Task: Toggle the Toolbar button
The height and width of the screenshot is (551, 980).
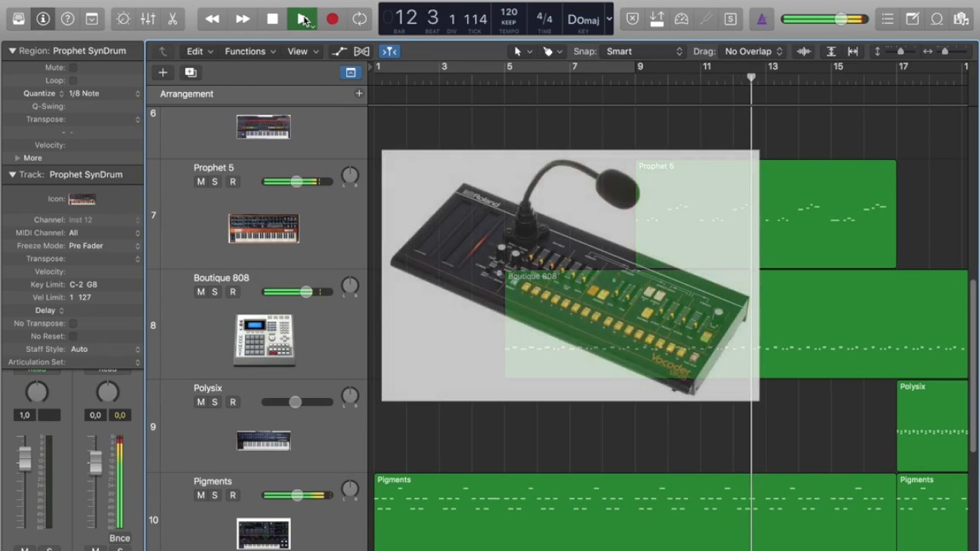Action: [92, 19]
